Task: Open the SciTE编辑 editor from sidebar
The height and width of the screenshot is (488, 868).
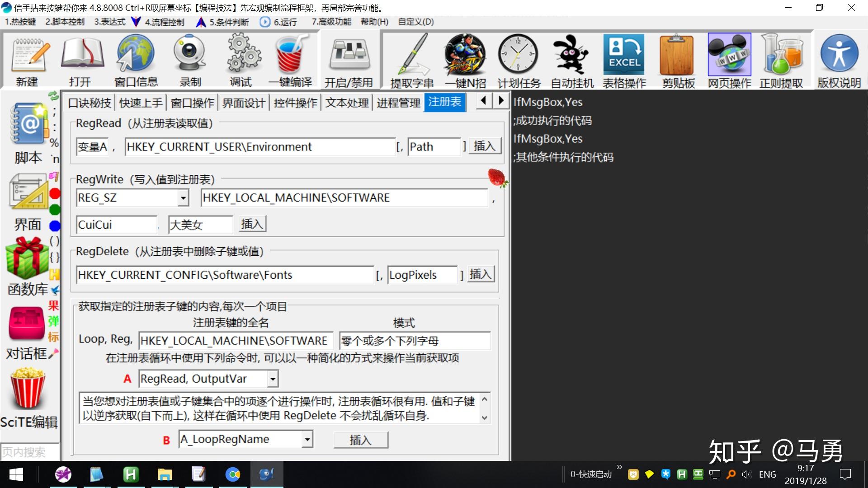Action: (28, 398)
